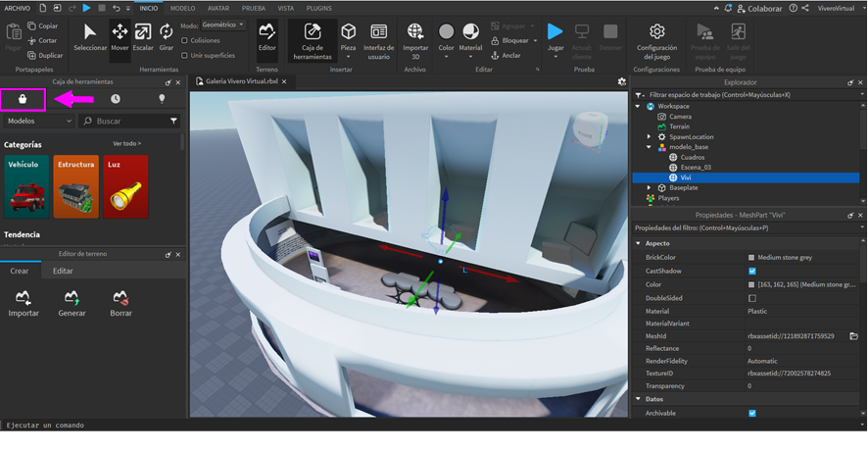
Task: Click the Ver todo link
Action: 126,144
